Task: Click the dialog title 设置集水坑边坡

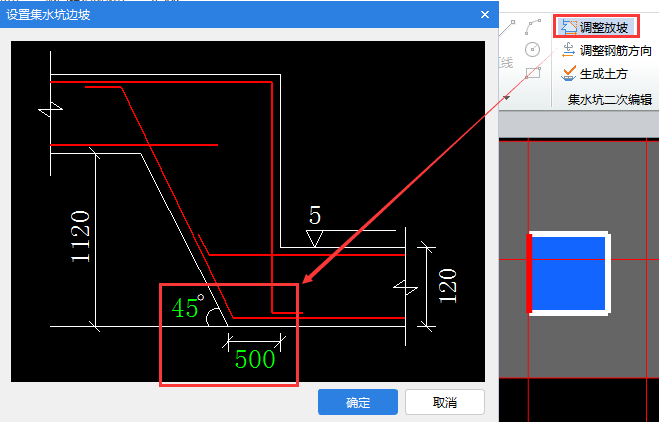Action: coord(48,15)
